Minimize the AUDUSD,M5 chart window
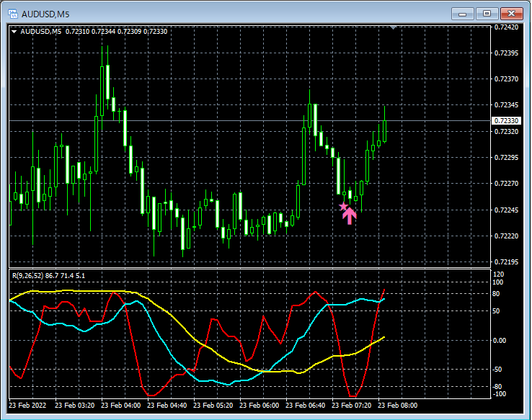The image size is (532, 420). click(463, 14)
